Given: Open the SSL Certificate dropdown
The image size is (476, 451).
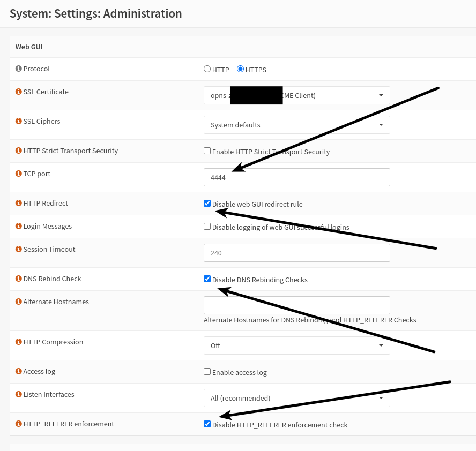Looking at the screenshot, I should click(x=296, y=95).
